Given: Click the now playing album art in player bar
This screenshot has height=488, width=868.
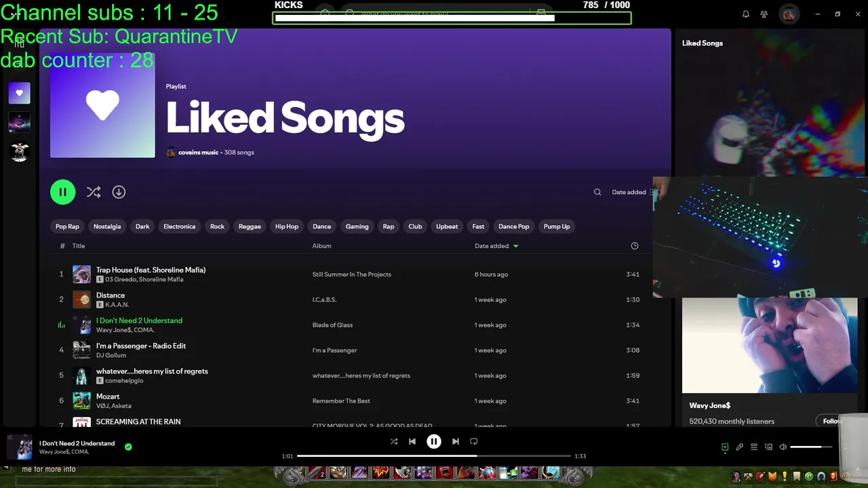Looking at the screenshot, I should pos(20,447).
